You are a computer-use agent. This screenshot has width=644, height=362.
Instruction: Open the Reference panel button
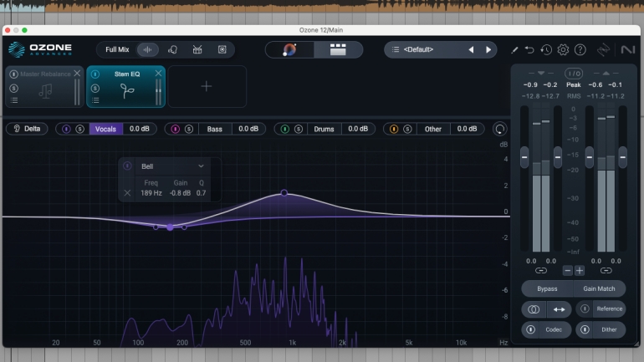610,308
